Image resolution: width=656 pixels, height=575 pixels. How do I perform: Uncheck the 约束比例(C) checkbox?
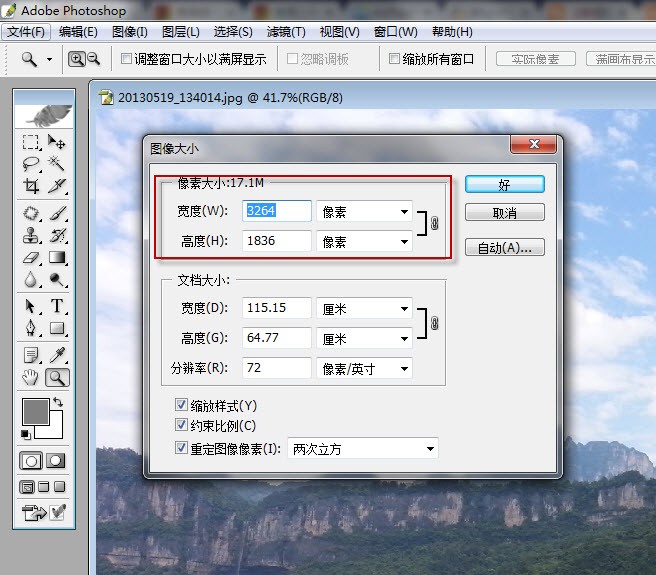tap(181, 425)
